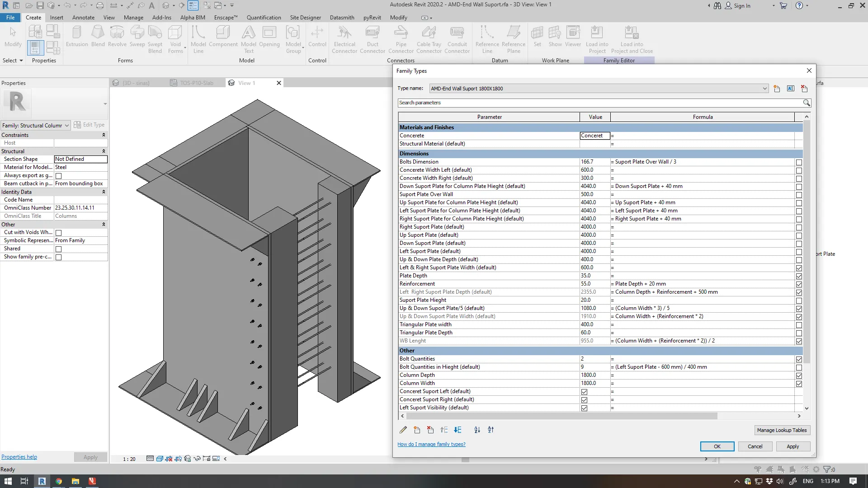The image size is (868, 488).
Task: Click the New Type icon
Action: coord(777,89)
